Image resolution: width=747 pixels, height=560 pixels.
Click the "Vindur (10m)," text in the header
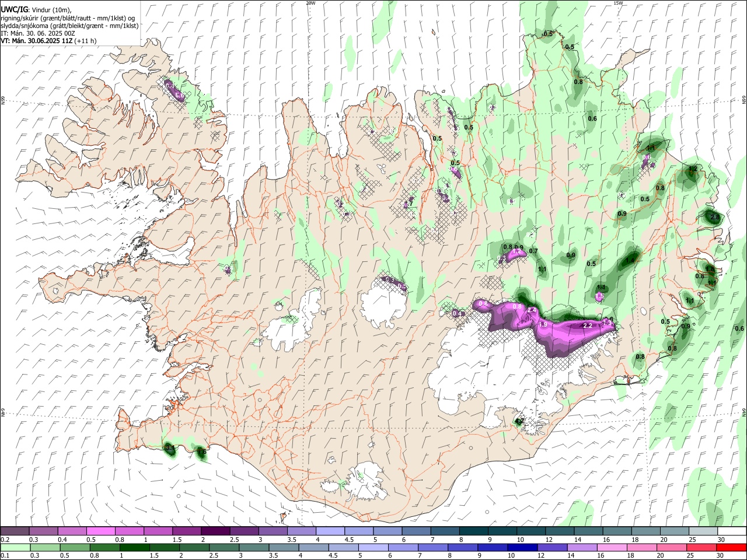[x=51, y=10]
